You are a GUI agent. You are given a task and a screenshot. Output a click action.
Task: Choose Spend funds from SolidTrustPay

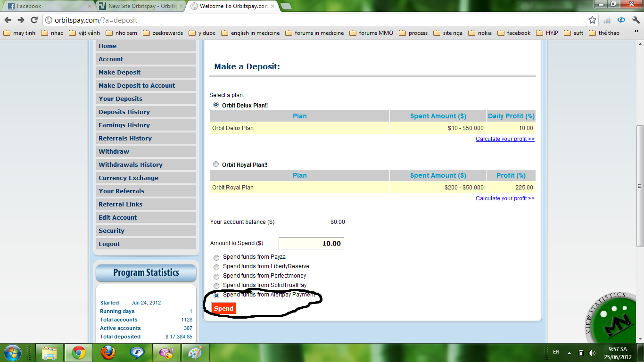[216, 286]
